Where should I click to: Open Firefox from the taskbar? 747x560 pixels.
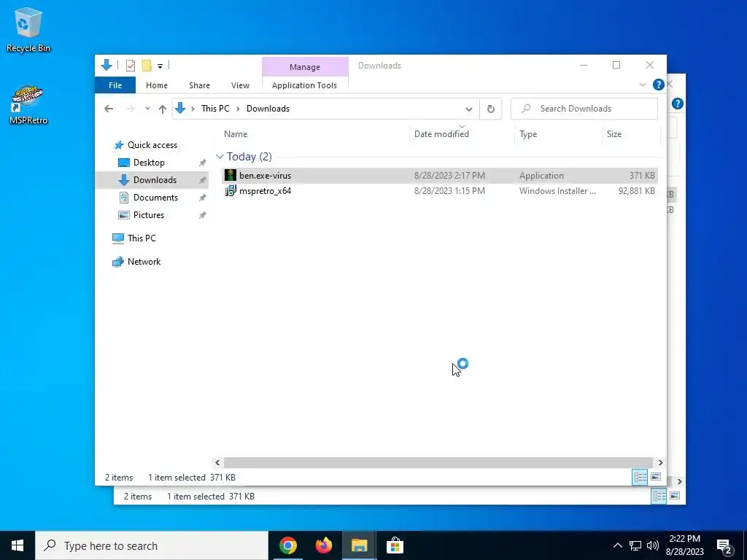[323, 545]
